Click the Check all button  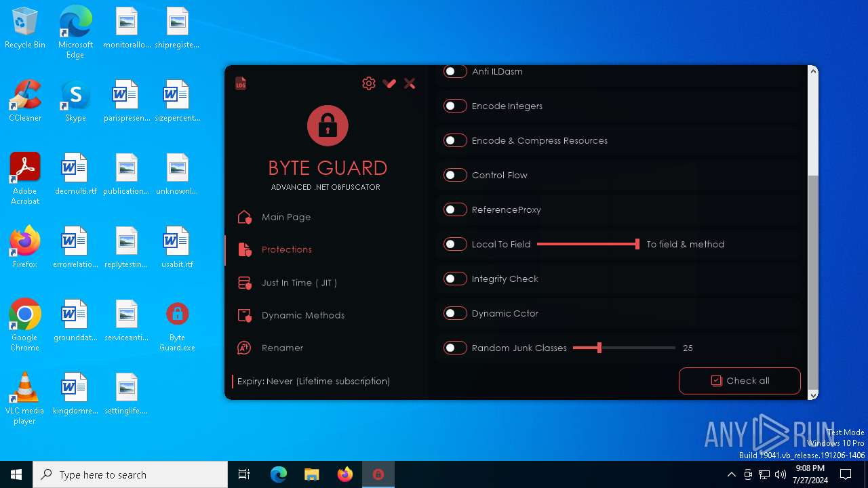pyautogui.click(x=740, y=381)
